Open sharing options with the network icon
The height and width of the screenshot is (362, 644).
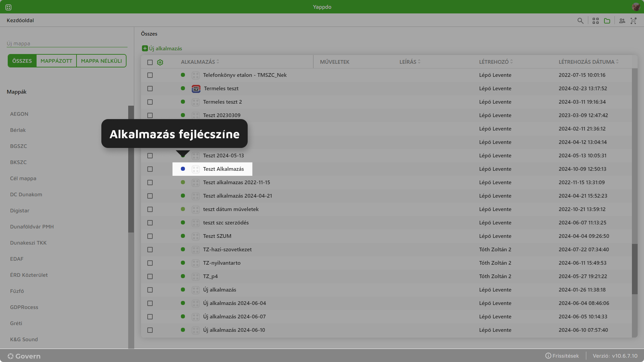click(633, 20)
